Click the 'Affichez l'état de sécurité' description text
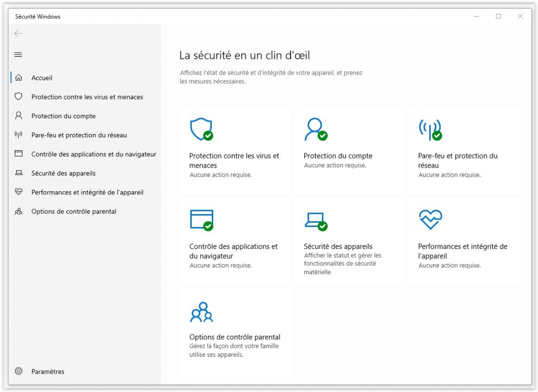This screenshot has height=392, width=538. tap(271, 77)
